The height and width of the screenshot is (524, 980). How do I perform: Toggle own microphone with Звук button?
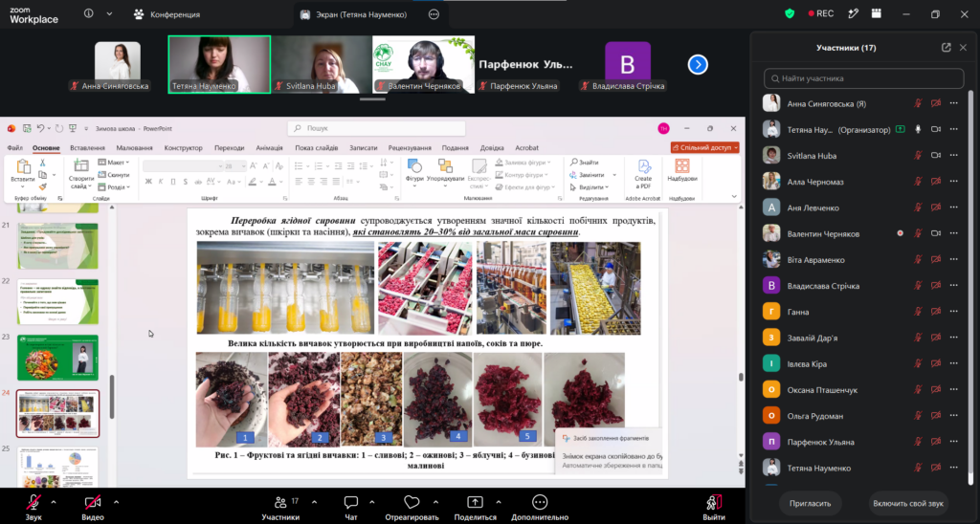(33, 507)
